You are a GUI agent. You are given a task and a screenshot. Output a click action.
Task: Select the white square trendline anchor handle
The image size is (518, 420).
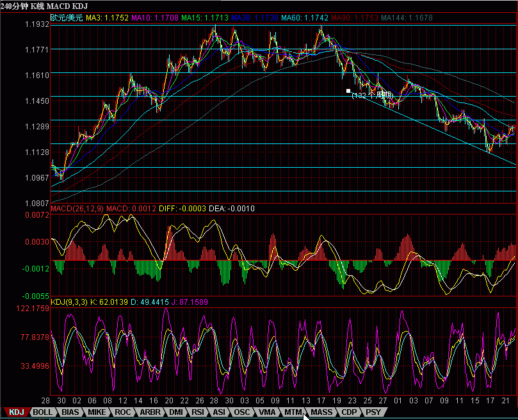tap(348, 91)
